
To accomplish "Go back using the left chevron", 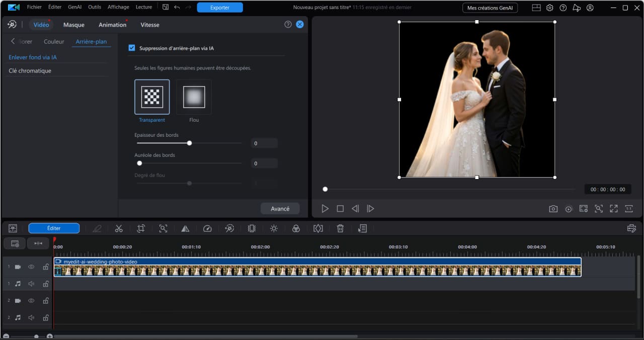I will coord(13,41).
